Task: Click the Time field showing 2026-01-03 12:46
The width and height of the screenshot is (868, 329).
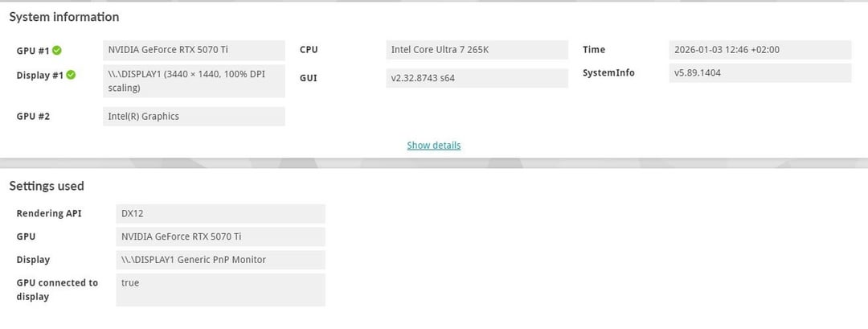Action: click(759, 50)
